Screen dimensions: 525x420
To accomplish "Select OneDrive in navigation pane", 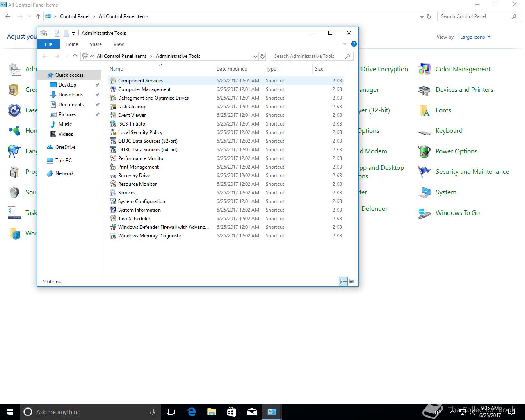I will click(65, 147).
